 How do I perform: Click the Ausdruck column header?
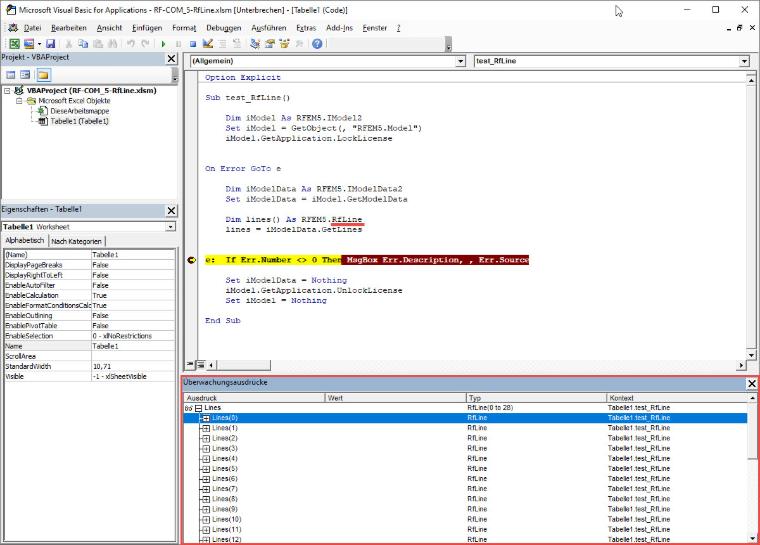(x=254, y=398)
